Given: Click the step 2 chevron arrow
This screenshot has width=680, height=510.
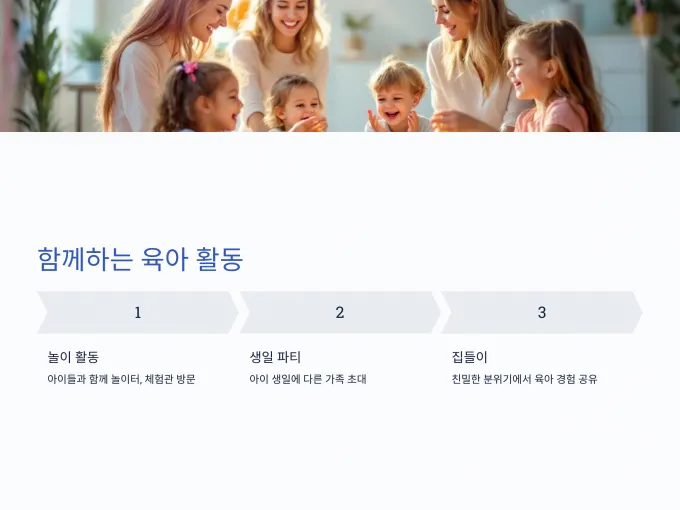Looking at the screenshot, I should pos(340,312).
